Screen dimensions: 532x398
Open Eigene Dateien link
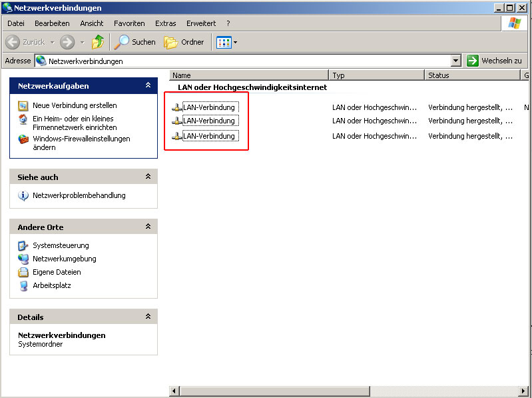[x=57, y=272]
